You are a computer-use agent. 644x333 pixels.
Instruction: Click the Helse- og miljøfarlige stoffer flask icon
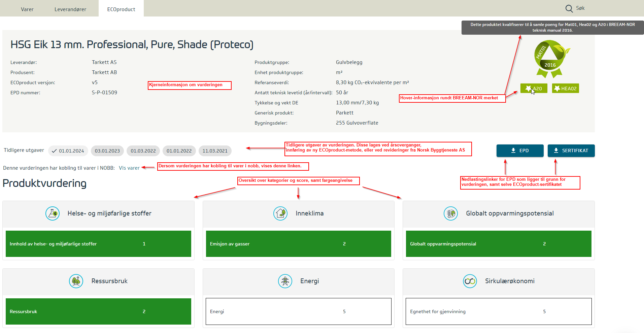(53, 213)
